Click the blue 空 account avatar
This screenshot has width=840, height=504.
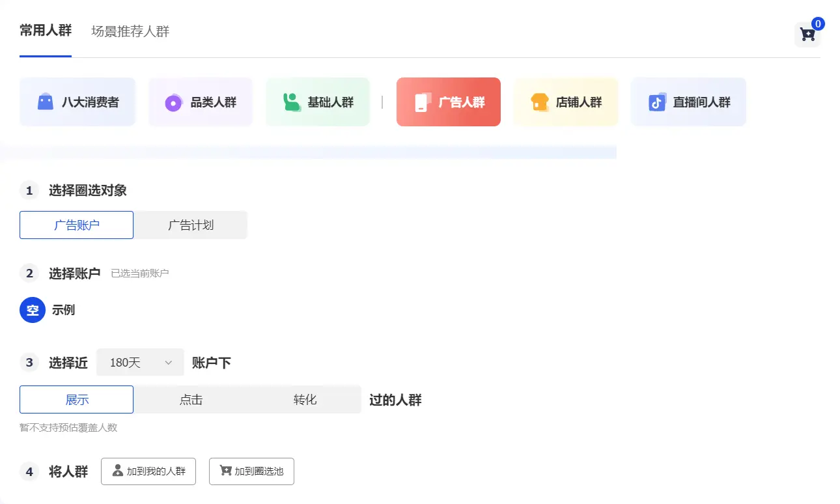click(33, 310)
